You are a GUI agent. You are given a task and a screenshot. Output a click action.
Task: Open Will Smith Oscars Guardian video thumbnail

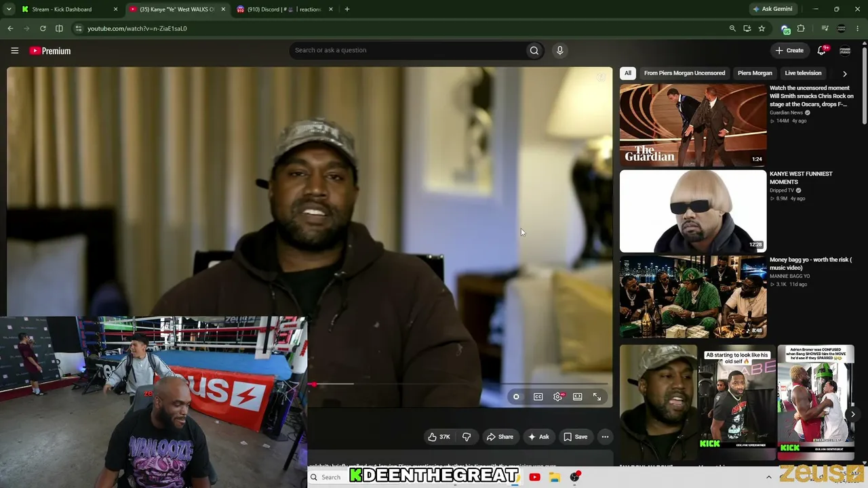coord(693,125)
